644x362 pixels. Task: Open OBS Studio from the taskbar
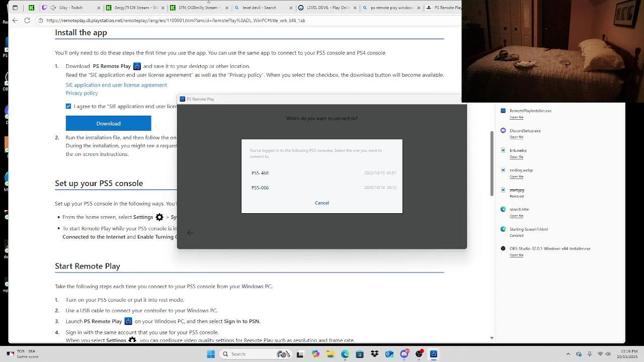click(419, 354)
